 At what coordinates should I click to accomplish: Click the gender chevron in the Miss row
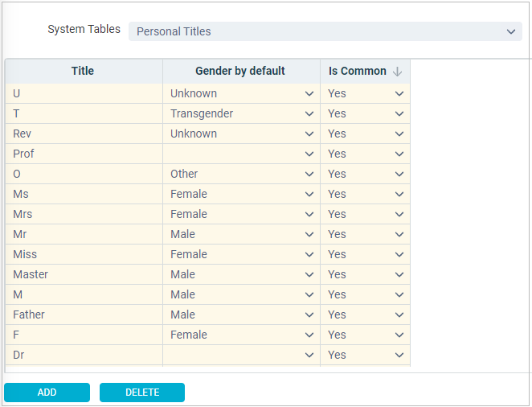pos(309,255)
